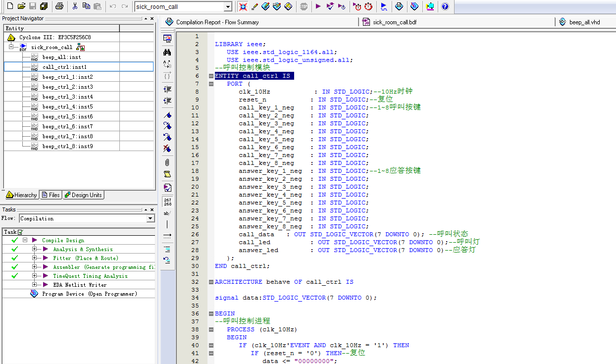Switch to Compilation Report - Flow Summary tab
Screen dimensions: 616x364
(x=217, y=22)
